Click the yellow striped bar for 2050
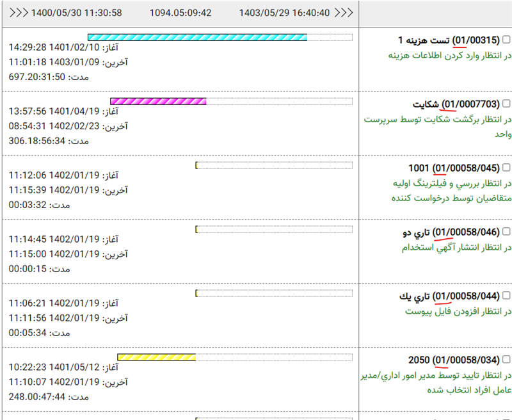The image size is (512, 420). coord(156,357)
